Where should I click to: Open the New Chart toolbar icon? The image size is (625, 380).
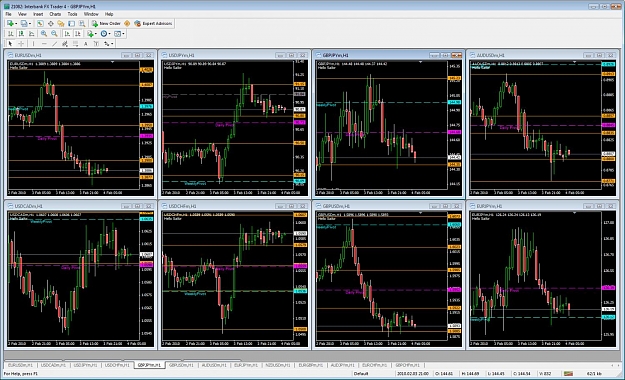pos(10,24)
